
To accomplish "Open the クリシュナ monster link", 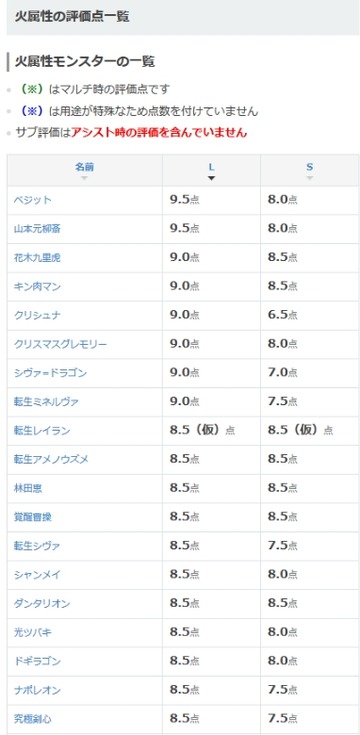I will [x=37, y=315].
